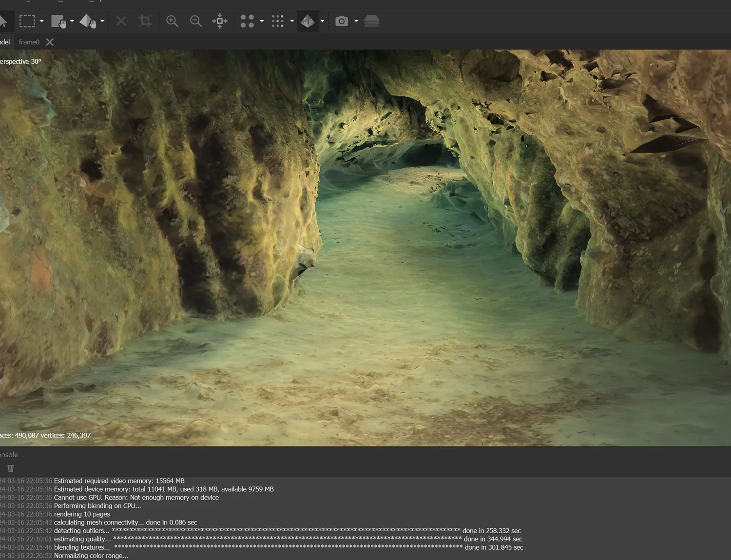Screen dimensions: 731x560
Task: Select the navigation arrow tool
Action: [x=5, y=21]
